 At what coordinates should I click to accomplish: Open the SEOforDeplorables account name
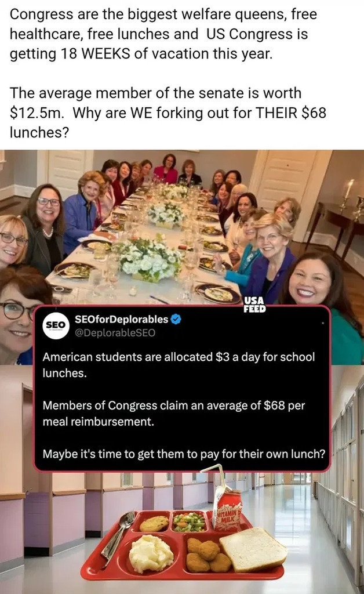click(122, 320)
